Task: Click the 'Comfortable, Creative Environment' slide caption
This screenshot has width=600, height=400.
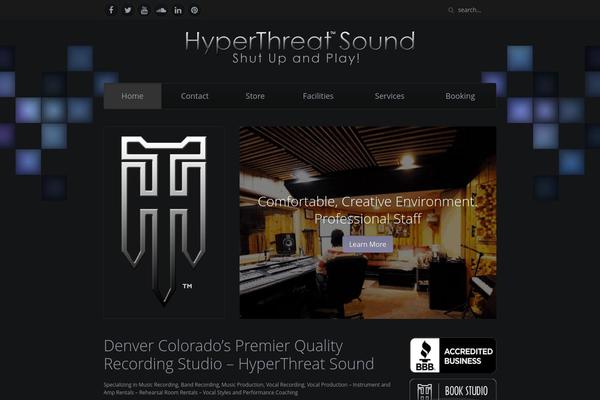Action: pos(368,210)
